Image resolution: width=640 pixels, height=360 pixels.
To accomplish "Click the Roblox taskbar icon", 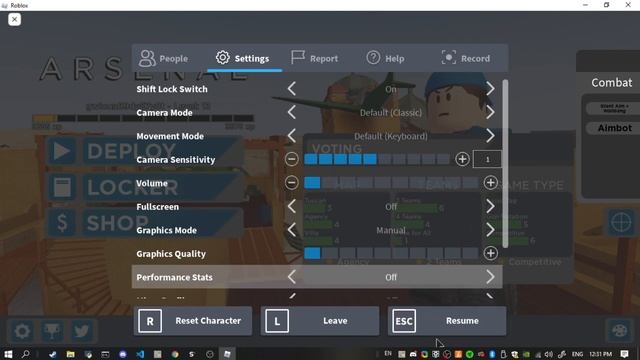I will point(227,354).
